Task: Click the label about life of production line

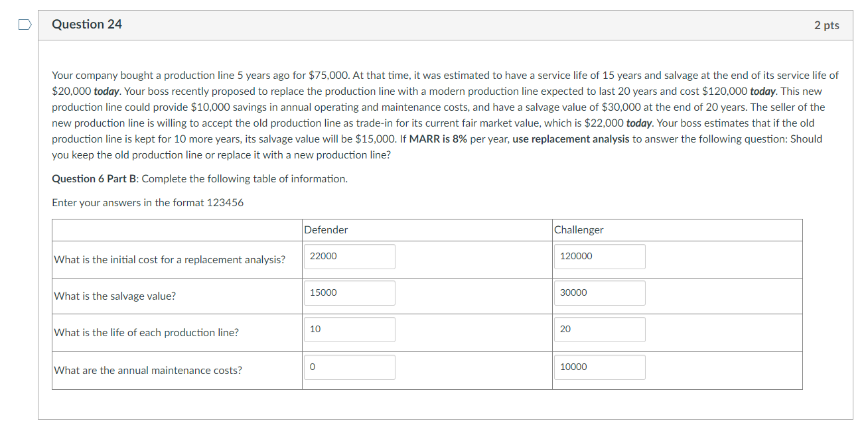Action: [x=147, y=333]
